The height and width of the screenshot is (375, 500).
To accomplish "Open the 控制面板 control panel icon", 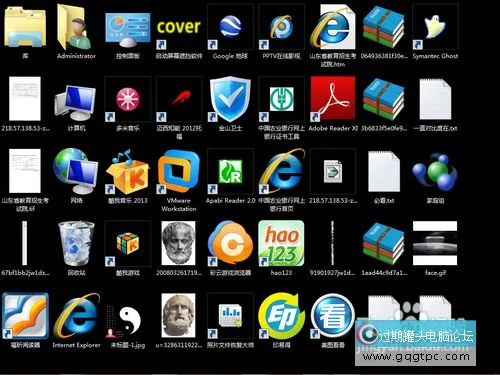I will pos(128,30).
